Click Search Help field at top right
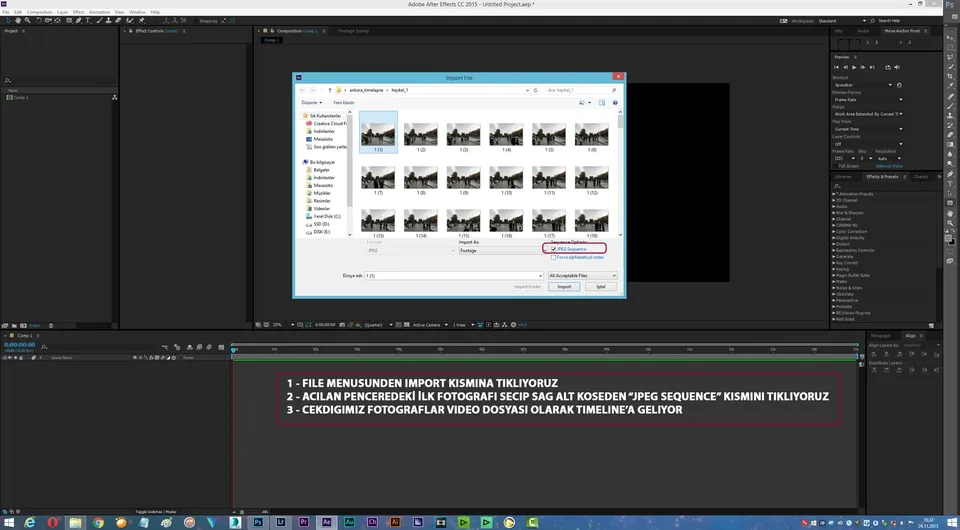Screen dimensions: 960x530 coord(892,21)
